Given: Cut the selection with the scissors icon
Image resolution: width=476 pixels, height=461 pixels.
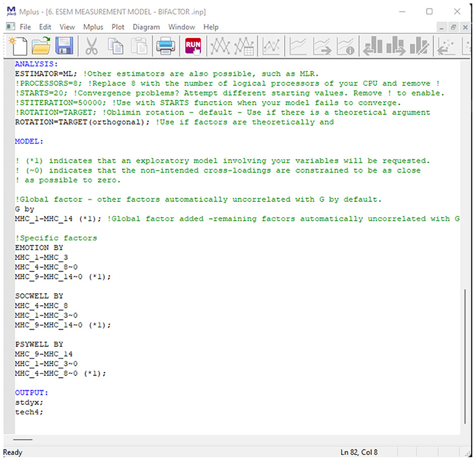Looking at the screenshot, I should coord(91,46).
